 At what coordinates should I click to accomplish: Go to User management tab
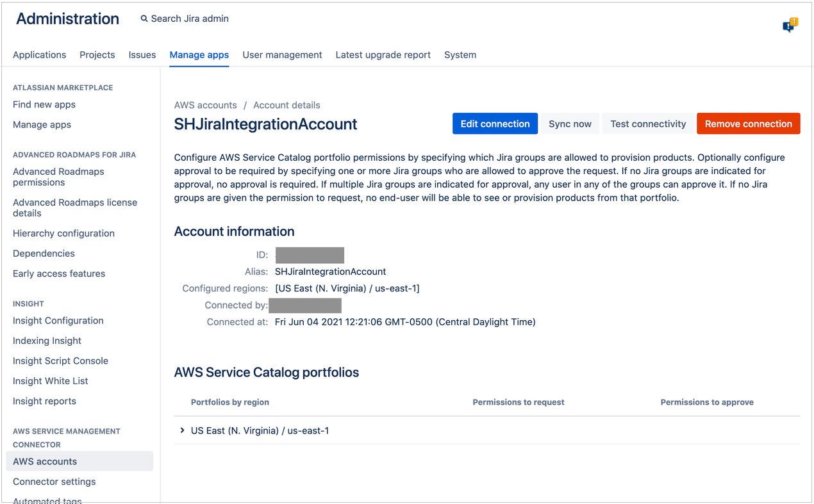pyautogui.click(x=282, y=55)
